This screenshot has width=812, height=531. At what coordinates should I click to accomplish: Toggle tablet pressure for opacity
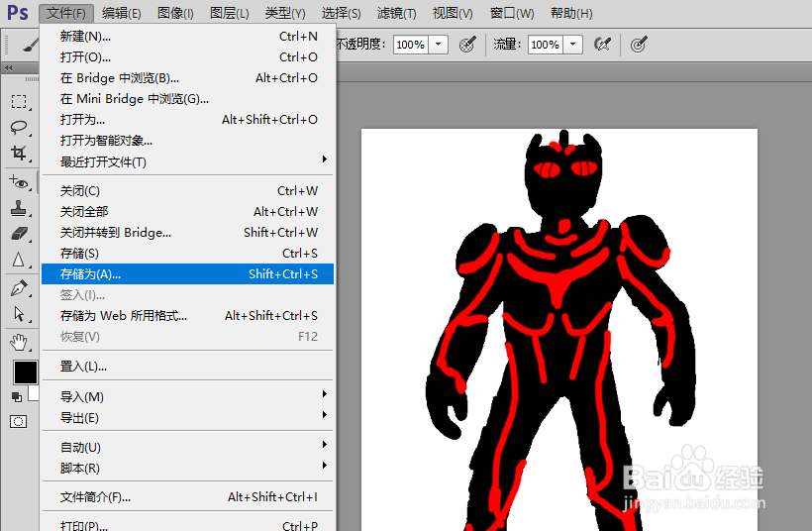pos(467,45)
